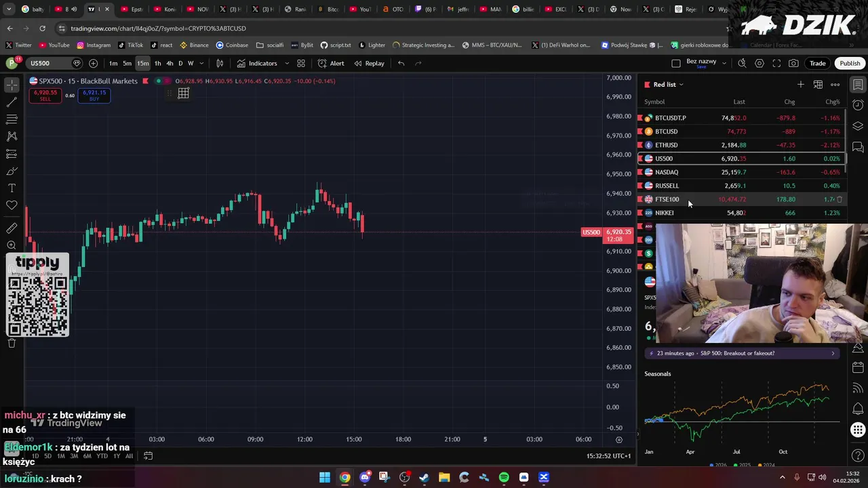This screenshot has width=868, height=488.
Task: Select the ruler measure tool
Action: [x=12, y=228]
